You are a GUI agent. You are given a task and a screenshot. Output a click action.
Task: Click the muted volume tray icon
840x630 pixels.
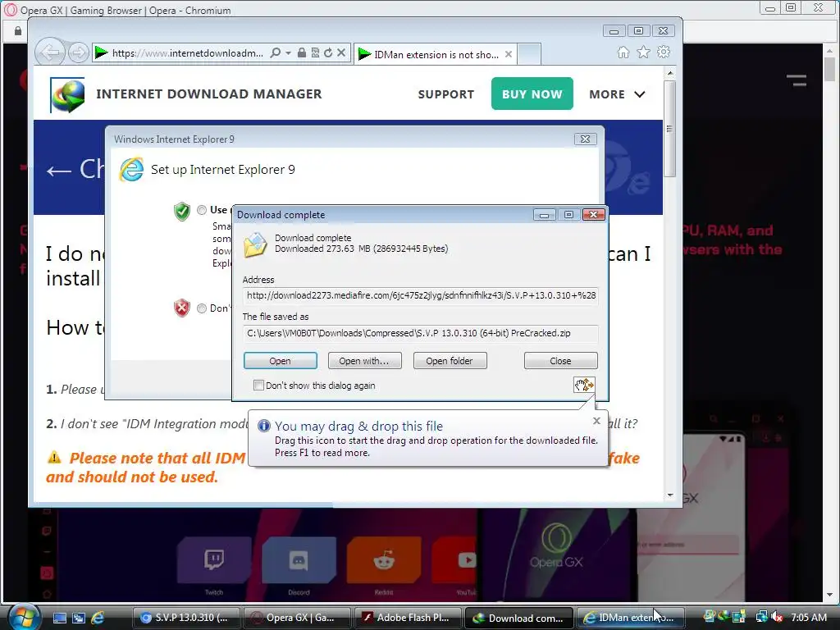(777, 617)
